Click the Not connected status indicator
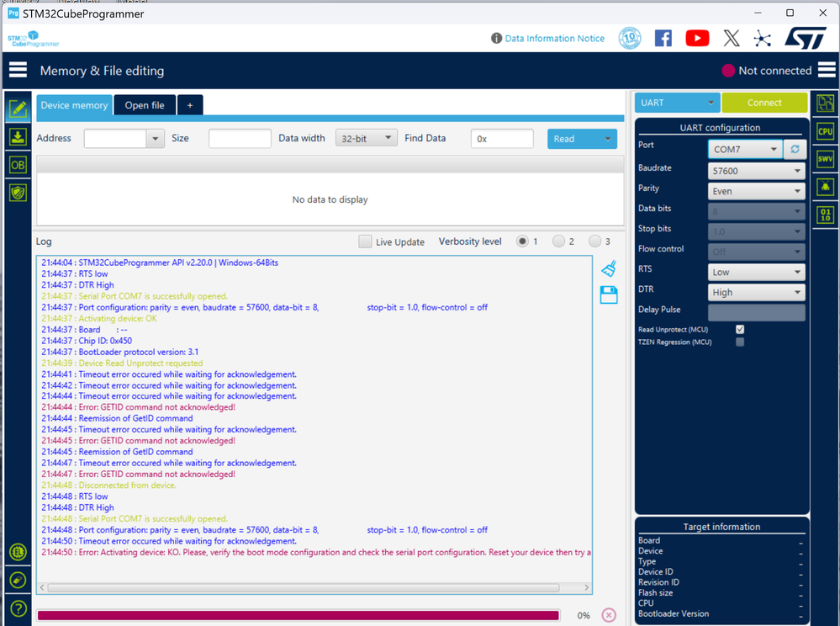The width and height of the screenshot is (840, 626). (767, 70)
